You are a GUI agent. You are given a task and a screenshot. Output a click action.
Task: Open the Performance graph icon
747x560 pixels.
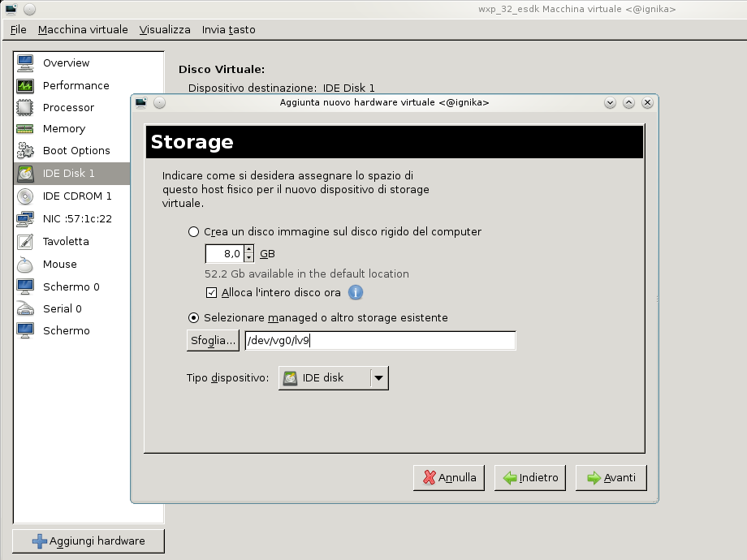coord(25,85)
